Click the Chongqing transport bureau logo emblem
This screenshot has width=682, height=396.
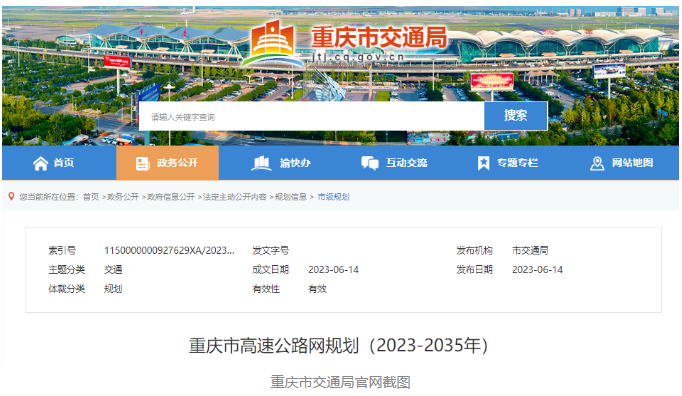[x=273, y=44]
